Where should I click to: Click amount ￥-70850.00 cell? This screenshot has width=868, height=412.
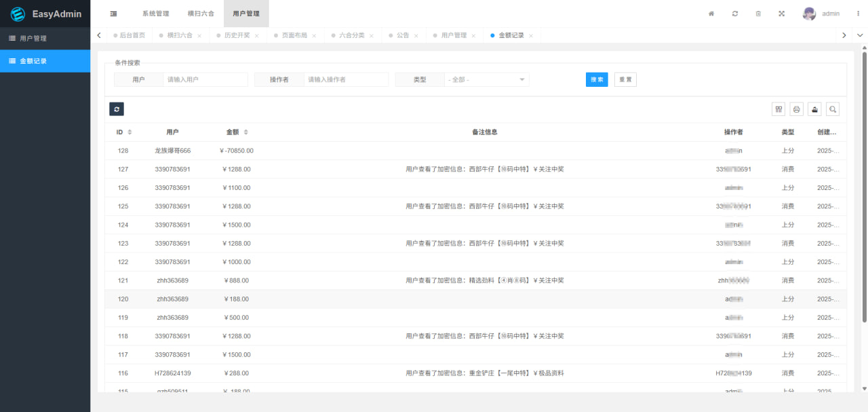[x=236, y=151]
